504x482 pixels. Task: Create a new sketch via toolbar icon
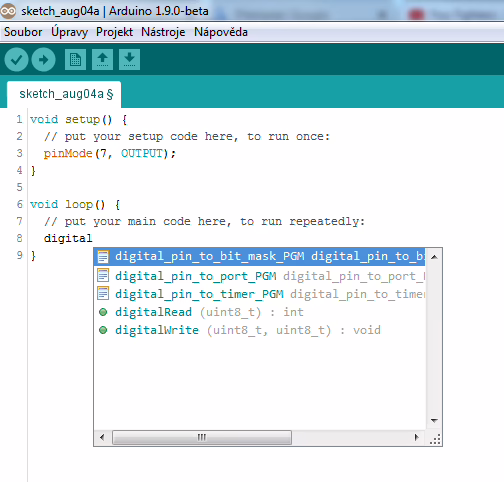click(x=75, y=60)
